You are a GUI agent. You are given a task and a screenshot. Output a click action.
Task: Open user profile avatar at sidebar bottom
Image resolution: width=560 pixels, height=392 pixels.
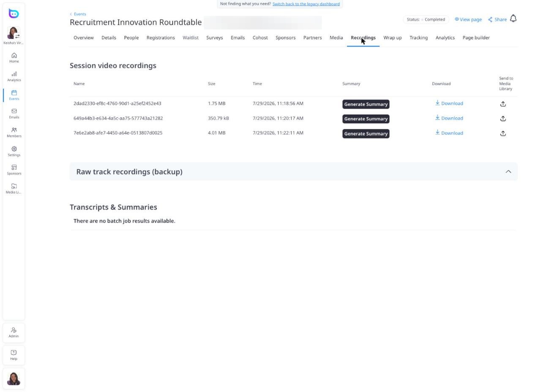[x=14, y=378]
